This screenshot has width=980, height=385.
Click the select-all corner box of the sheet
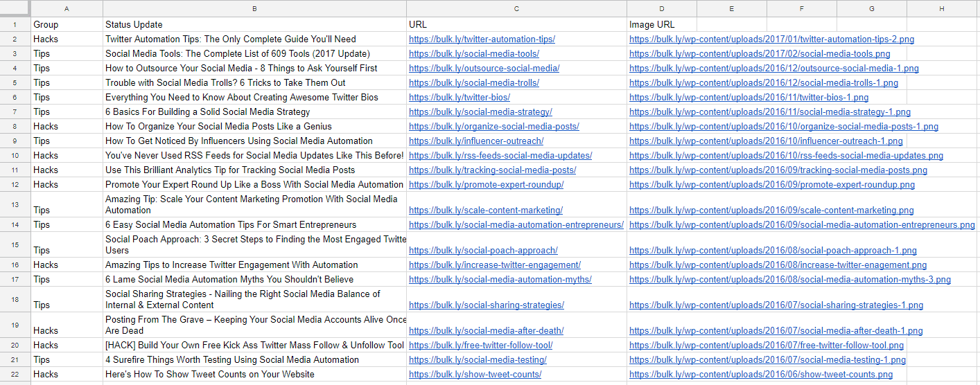pos(15,8)
